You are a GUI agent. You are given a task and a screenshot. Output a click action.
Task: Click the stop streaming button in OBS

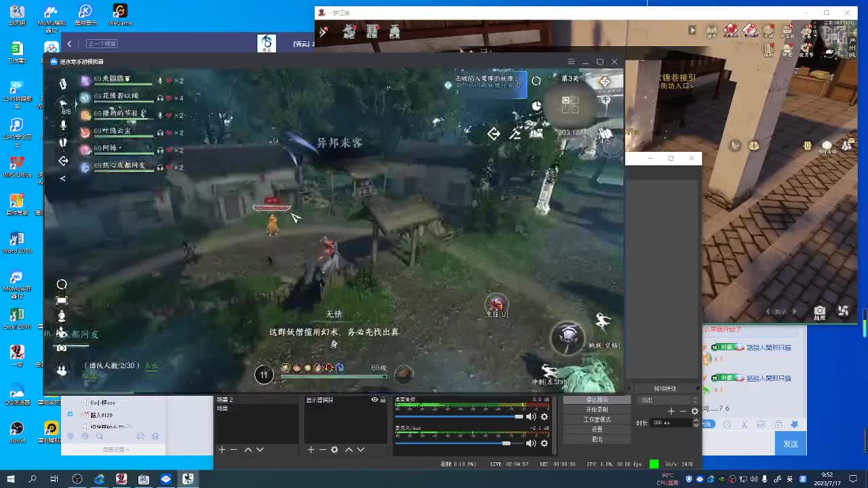597,400
